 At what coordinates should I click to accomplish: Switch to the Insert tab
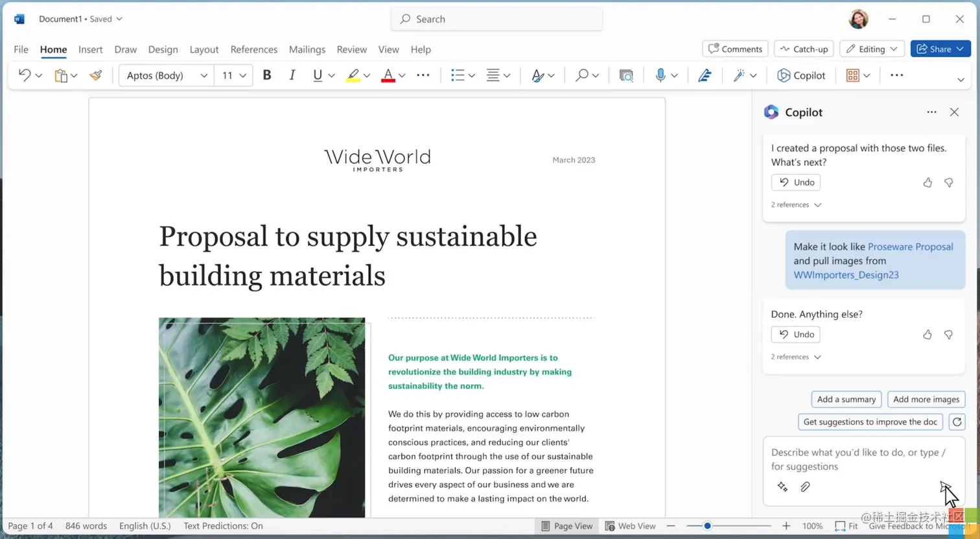click(x=90, y=49)
